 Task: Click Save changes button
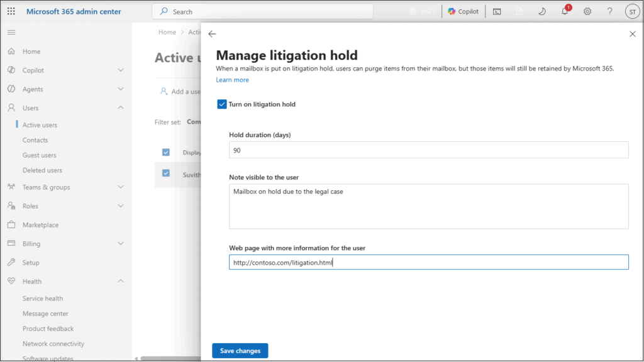[x=240, y=351]
